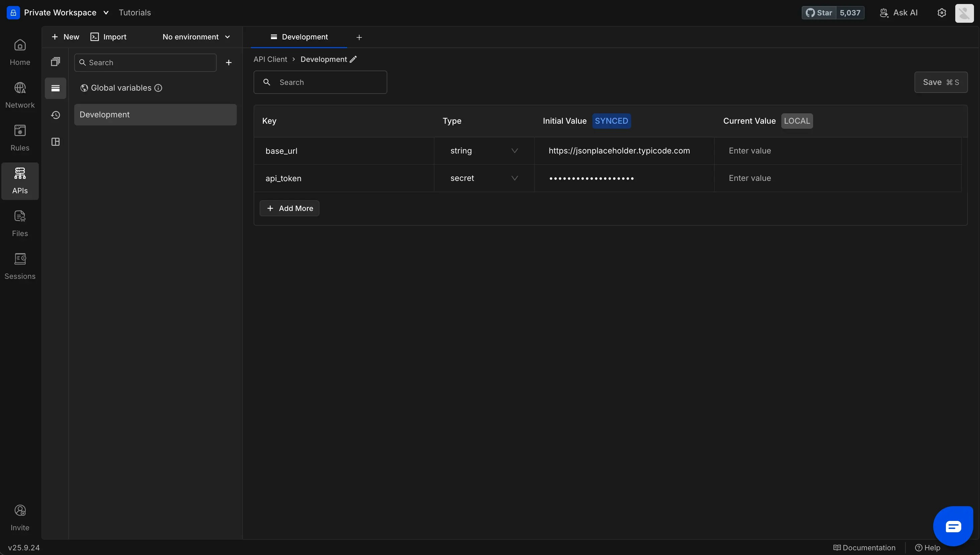Click the pencil icon to rename Development
980x555 pixels.
[x=353, y=59]
